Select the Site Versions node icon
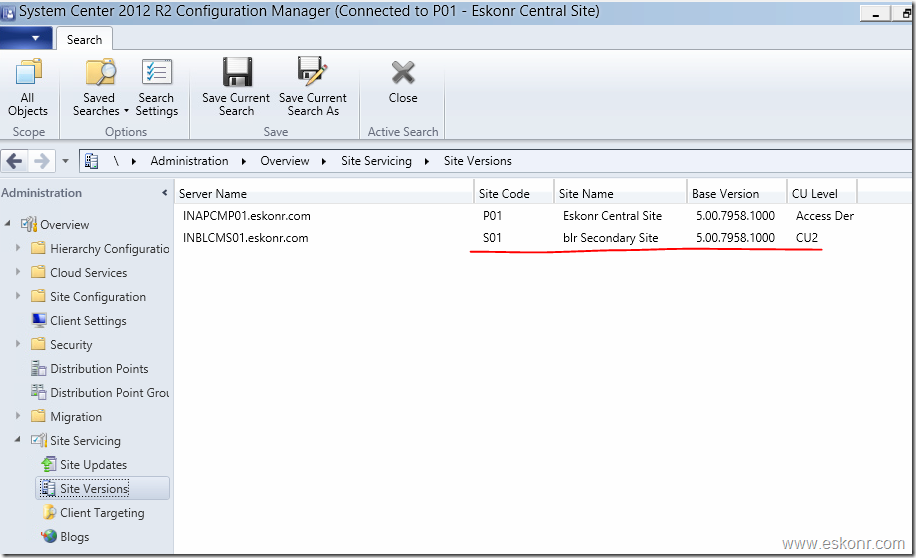 point(49,488)
